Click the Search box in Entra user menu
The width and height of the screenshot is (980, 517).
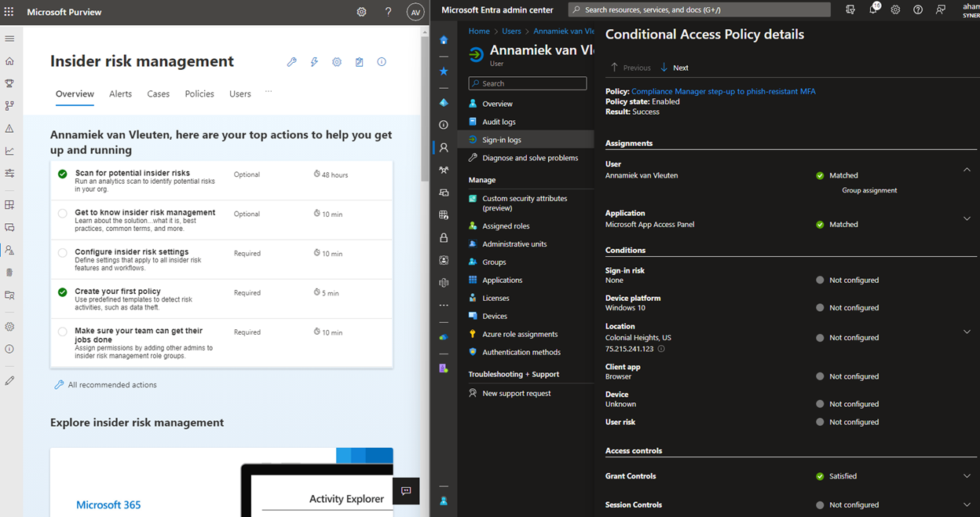528,83
